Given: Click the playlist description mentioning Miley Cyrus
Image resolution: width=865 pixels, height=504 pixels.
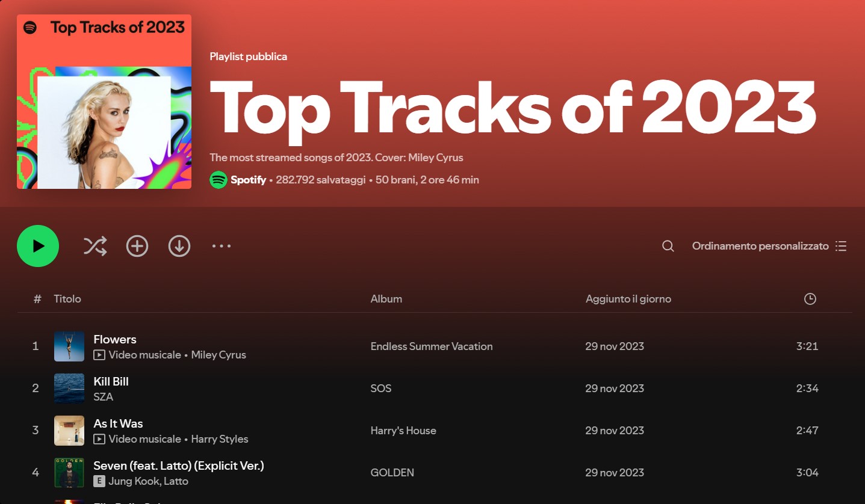Looking at the screenshot, I should [336, 158].
